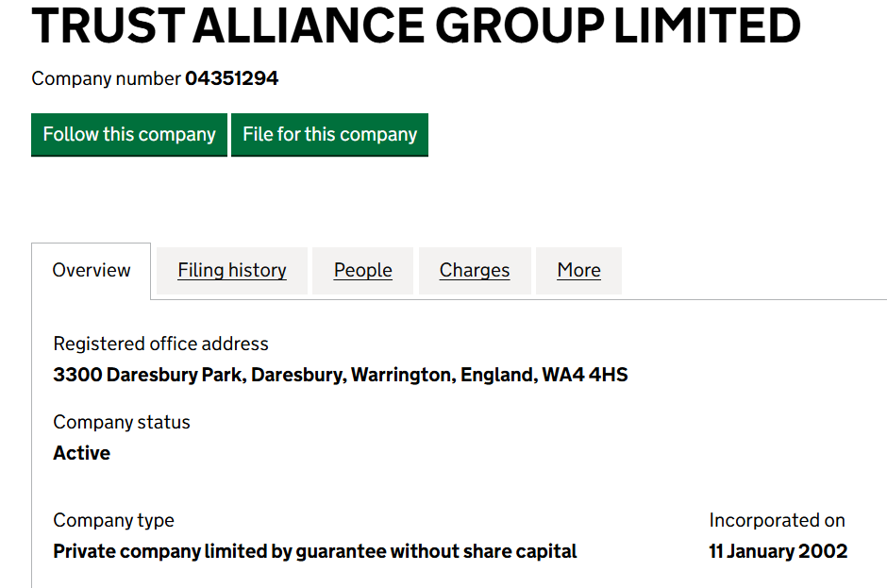Click the Company type label
Screen dimensions: 887x588
coord(113,520)
